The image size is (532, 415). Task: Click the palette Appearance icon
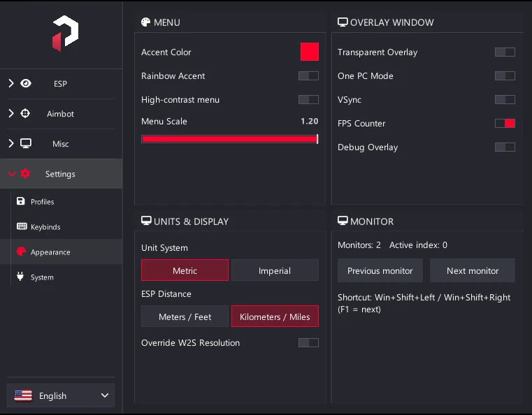21,252
